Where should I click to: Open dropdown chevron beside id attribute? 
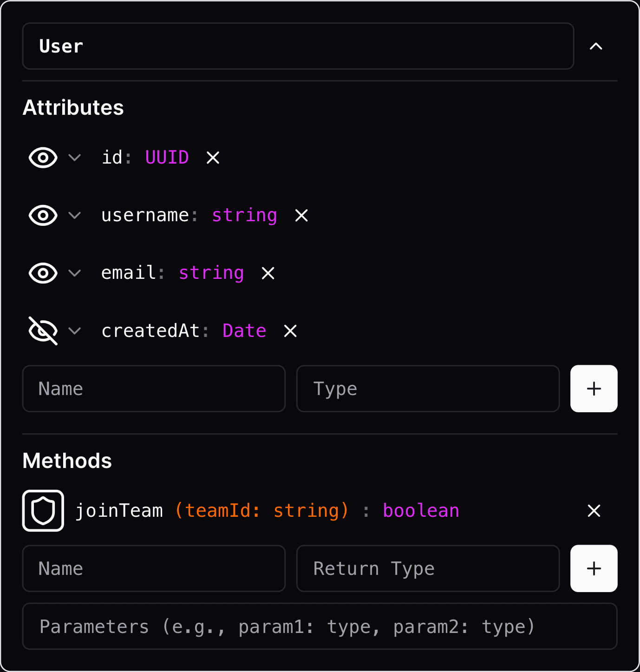pyautogui.click(x=75, y=158)
